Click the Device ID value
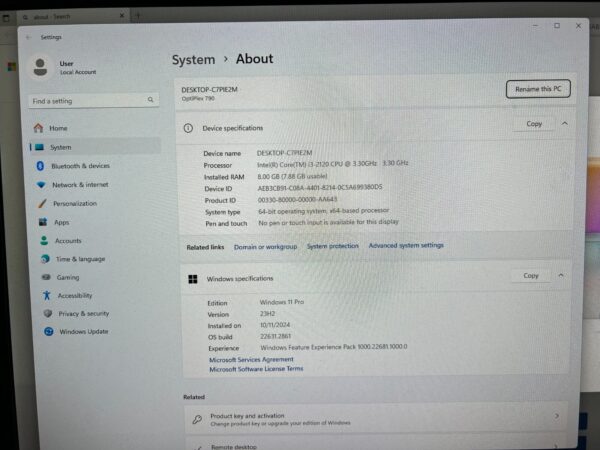 pyautogui.click(x=320, y=188)
